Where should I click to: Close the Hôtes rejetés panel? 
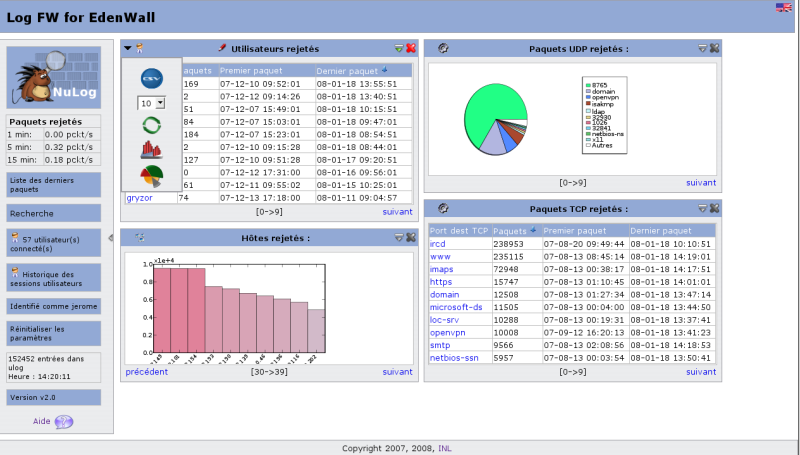click(411, 238)
